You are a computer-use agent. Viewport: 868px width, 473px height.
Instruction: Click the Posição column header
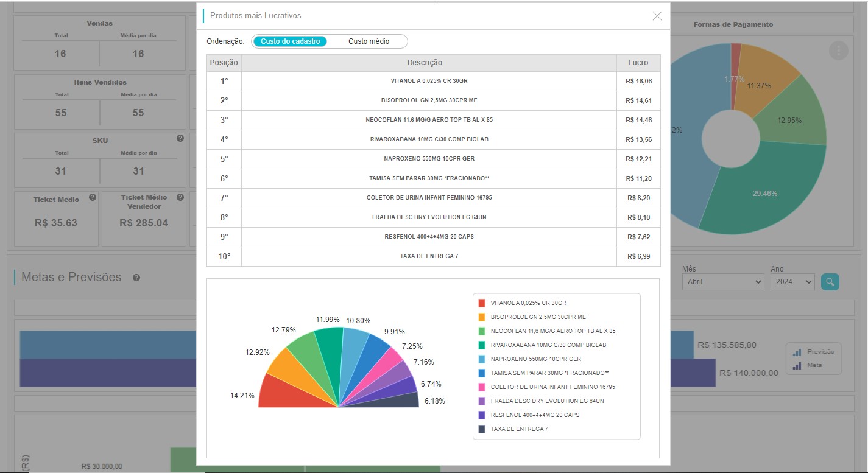coord(224,63)
